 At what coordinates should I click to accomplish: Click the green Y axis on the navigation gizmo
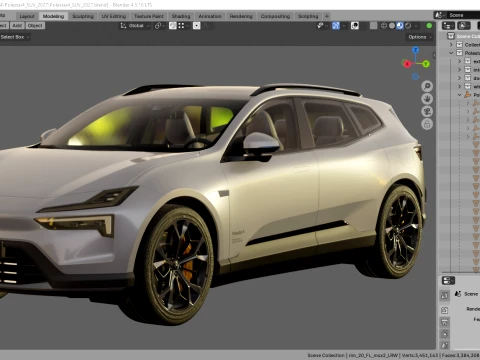tap(426, 64)
